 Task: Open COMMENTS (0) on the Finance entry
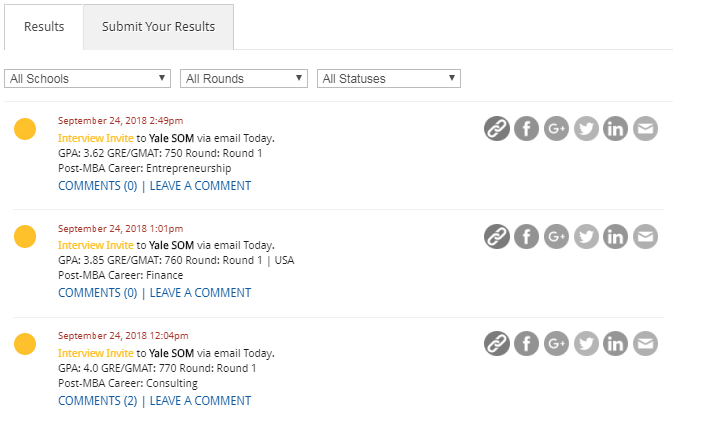pyautogui.click(x=97, y=293)
